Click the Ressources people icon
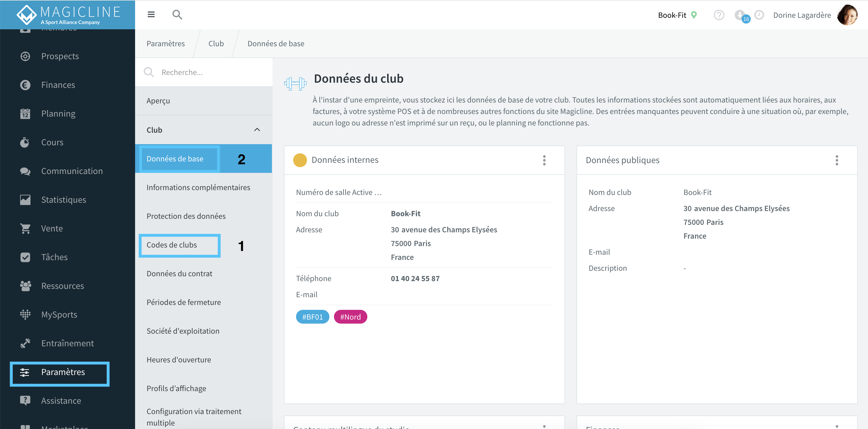 point(25,286)
